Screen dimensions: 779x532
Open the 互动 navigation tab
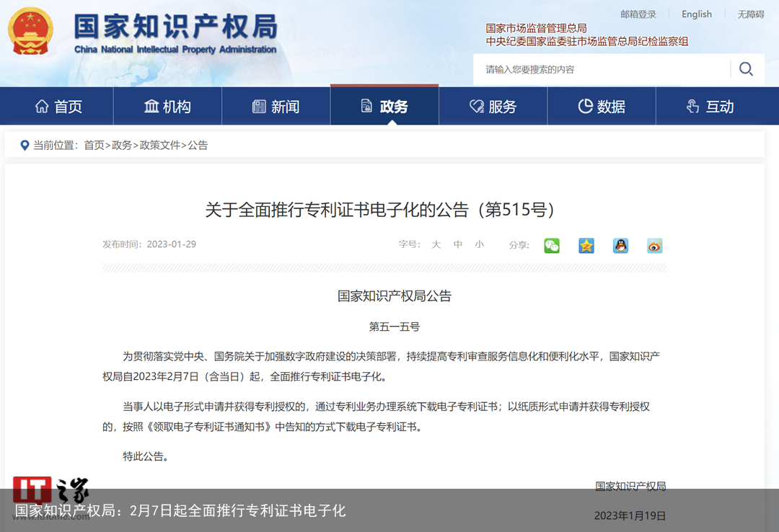click(x=710, y=106)
